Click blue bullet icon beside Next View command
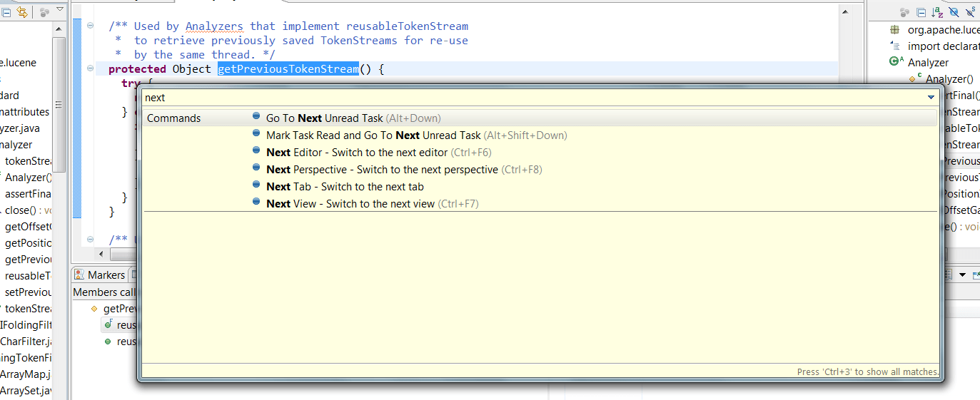This screenshot has width=980, height=400. click(x=256, y=202)
